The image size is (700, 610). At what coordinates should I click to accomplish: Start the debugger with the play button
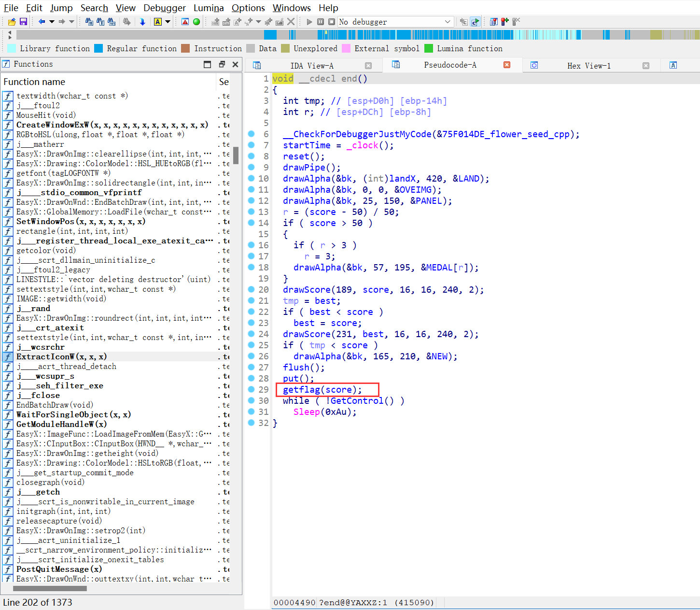pyautogui.click(x=309, y=22)
